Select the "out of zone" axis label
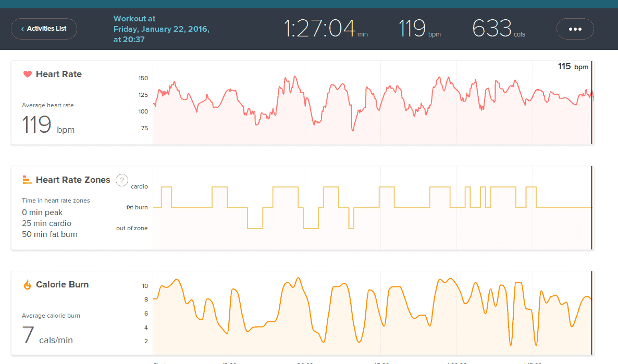The height and width of the screenshot is (364, 618). 132,228
